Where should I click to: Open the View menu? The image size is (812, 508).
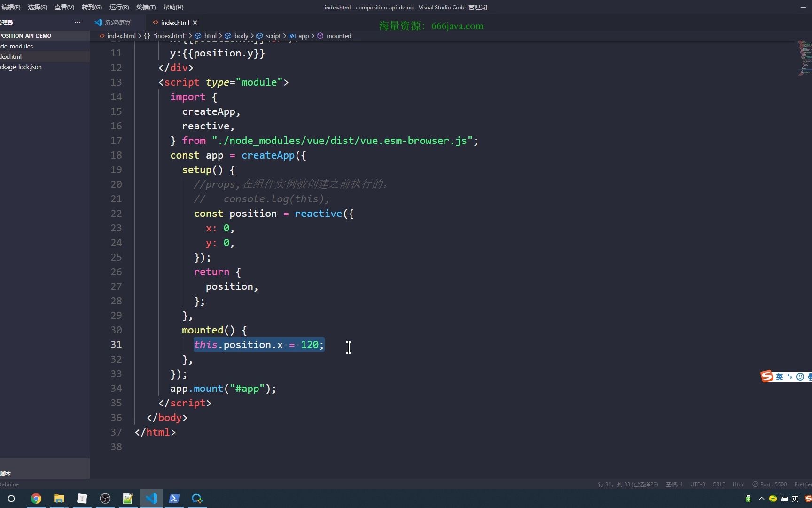click(64, 7)
